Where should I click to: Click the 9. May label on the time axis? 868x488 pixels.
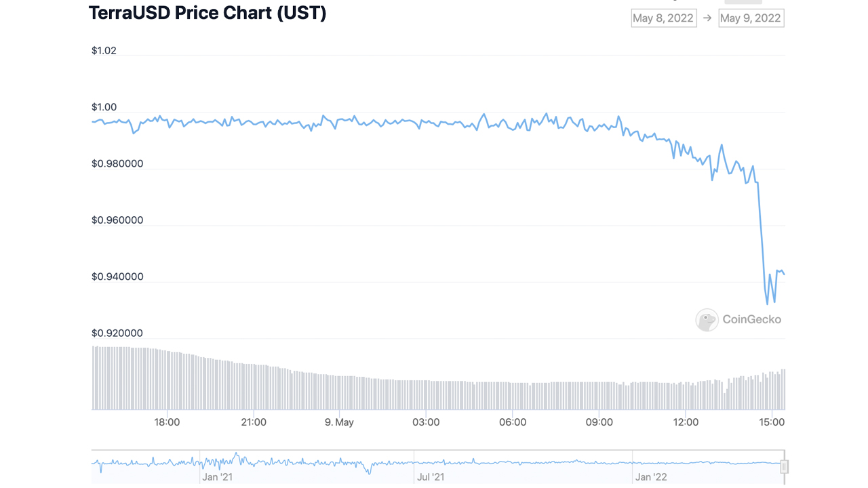pos(340,422)
